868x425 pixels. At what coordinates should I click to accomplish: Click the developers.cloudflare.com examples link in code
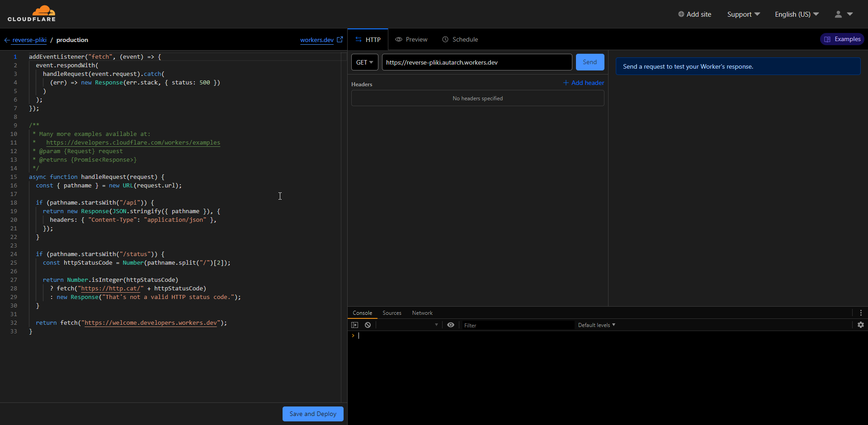[133, 143]
